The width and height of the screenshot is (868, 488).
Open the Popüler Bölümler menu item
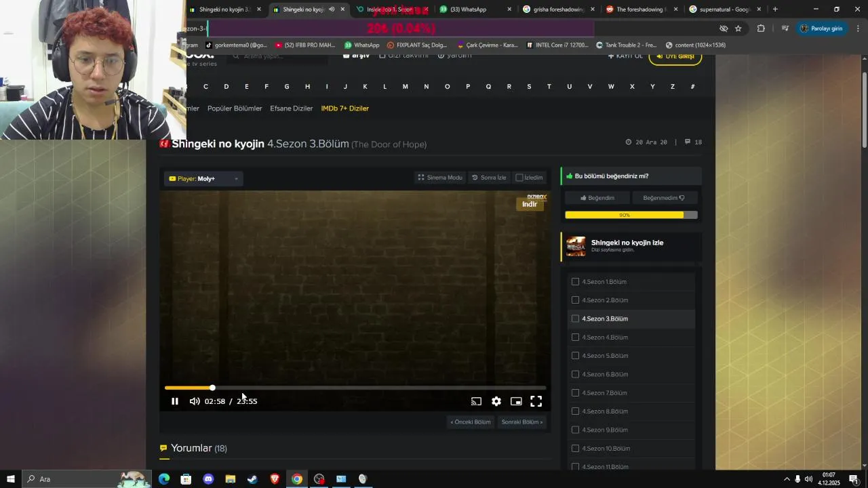(235, 108)
